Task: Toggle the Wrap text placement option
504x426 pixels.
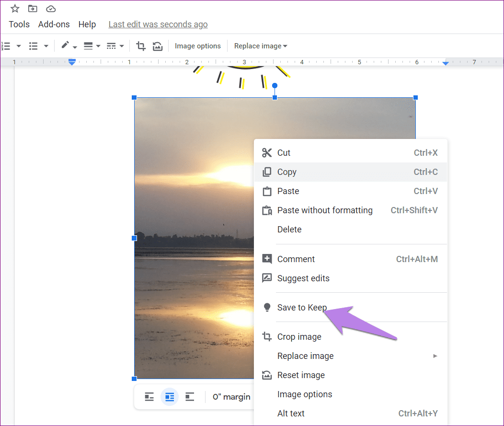Action: (170, 397)
